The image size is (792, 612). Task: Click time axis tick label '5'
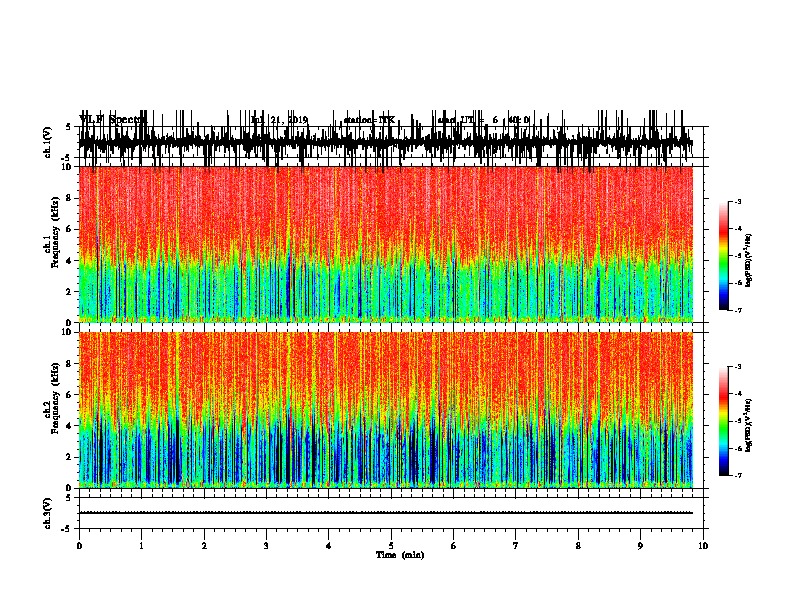pos(391,546)
